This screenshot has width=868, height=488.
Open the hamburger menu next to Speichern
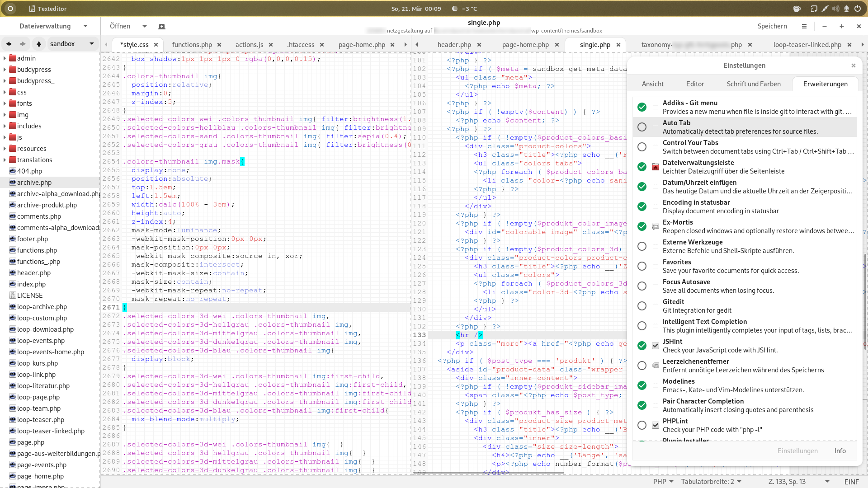coord(804,26)
